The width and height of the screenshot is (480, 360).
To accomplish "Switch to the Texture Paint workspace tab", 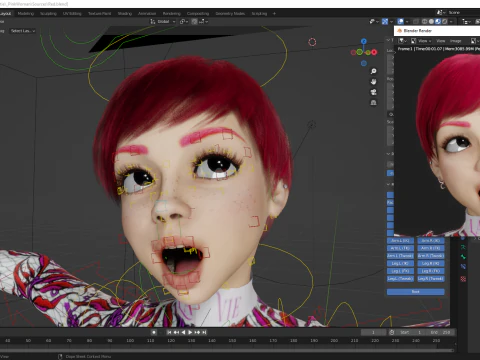I will (x=99, y=14).
